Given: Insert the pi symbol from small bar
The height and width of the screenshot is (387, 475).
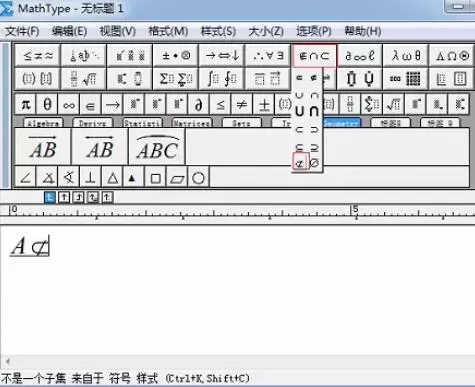Looking at the screenshot, I should (x=26, y=105).
